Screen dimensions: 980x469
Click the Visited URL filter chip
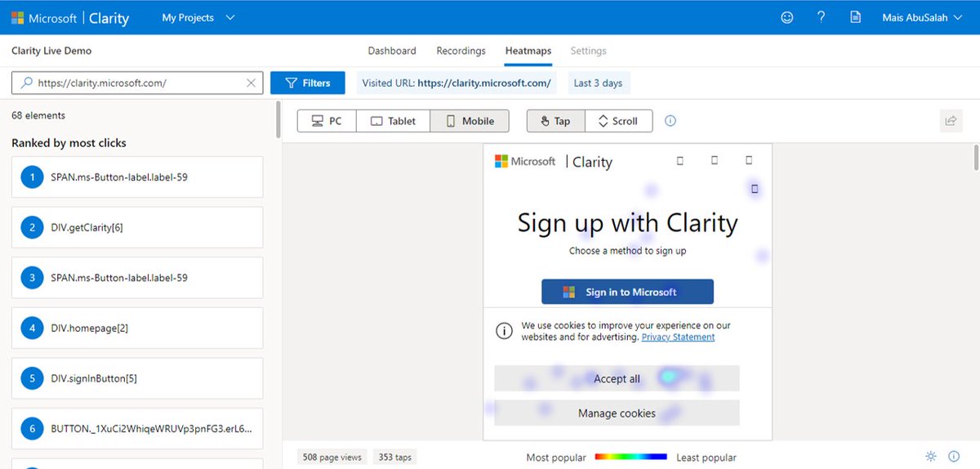(x=457, y=83)
